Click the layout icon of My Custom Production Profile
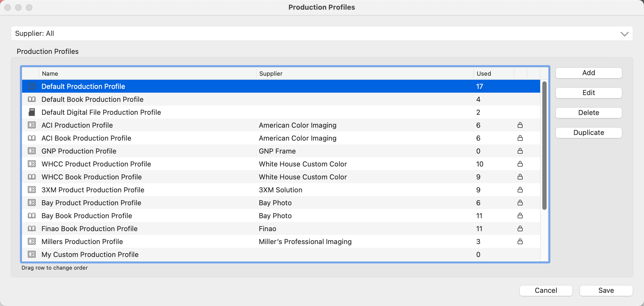 coord(32,254)
